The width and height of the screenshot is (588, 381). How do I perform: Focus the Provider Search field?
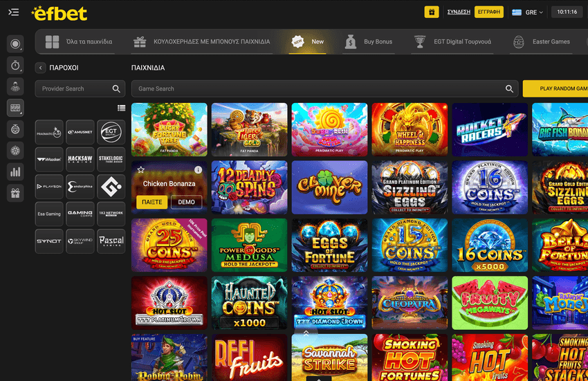(80, 89)
